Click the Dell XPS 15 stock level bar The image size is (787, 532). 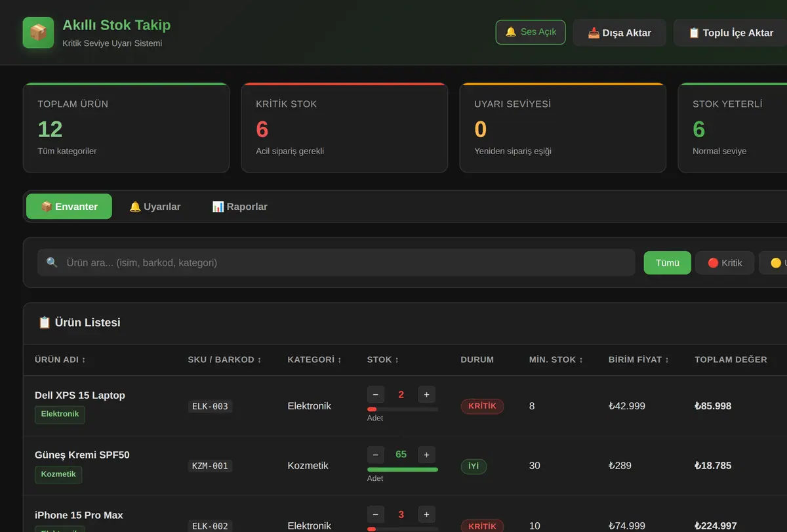(403, 409)
